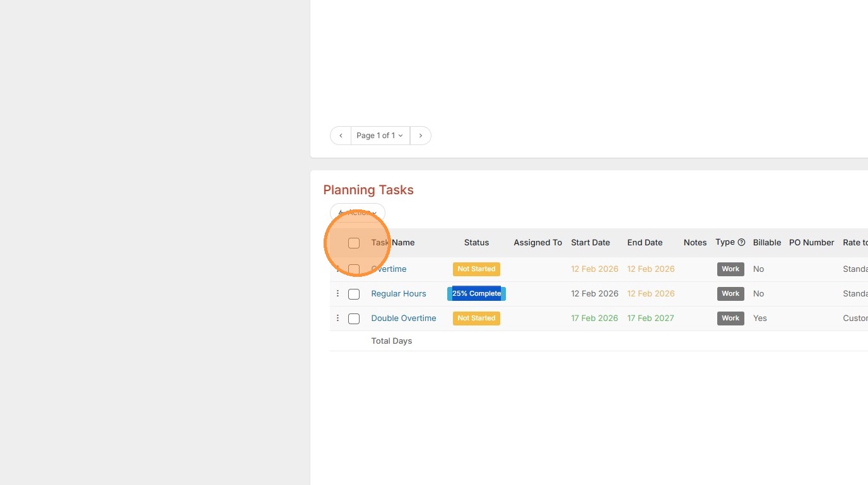Image resolution: width=868 pixels, height=485 pixels.
Task: Sort by the Start Date column header
Action: click(x=590, y=243)
